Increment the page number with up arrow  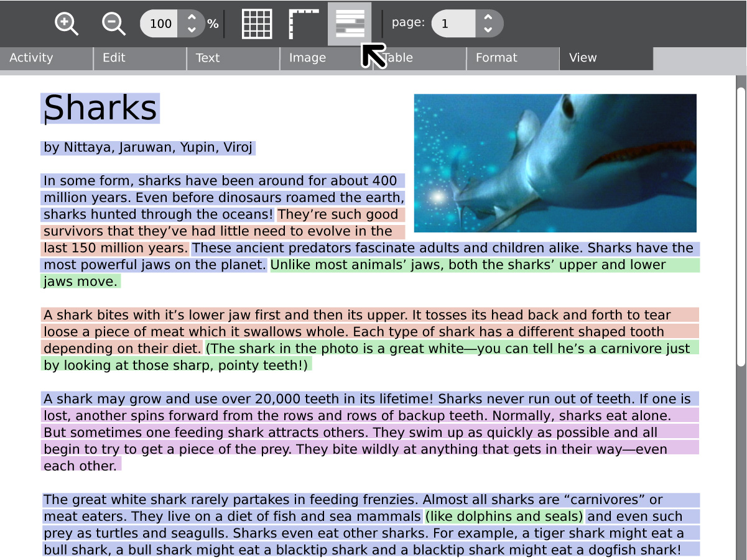[488, 17]
